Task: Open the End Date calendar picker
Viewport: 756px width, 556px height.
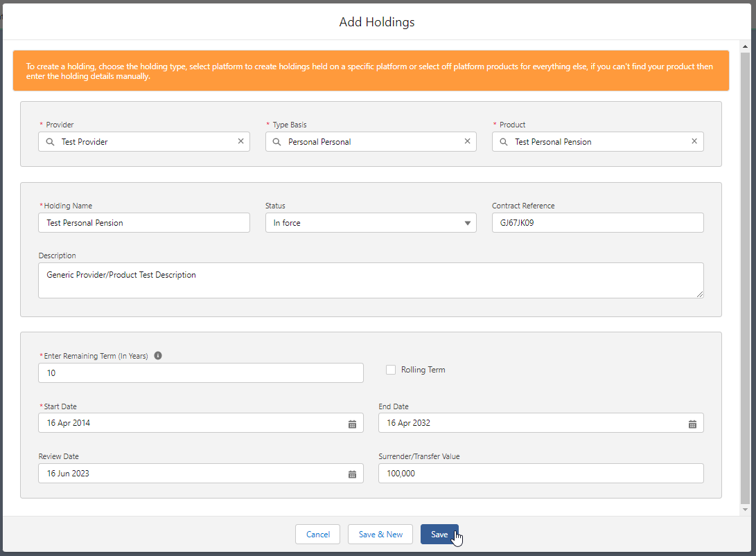Action: 692,424
